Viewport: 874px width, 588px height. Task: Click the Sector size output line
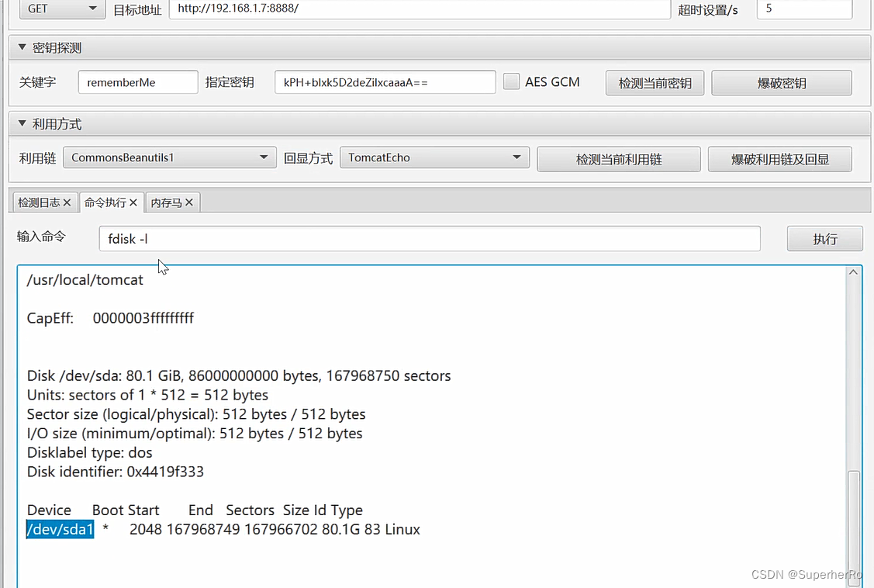click(x=196, y=414)
